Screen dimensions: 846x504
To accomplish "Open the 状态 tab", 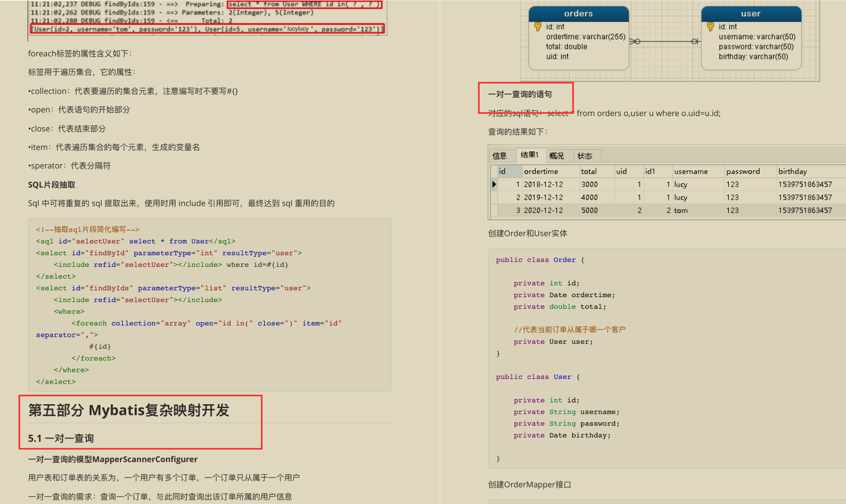I will pos(585,156).
